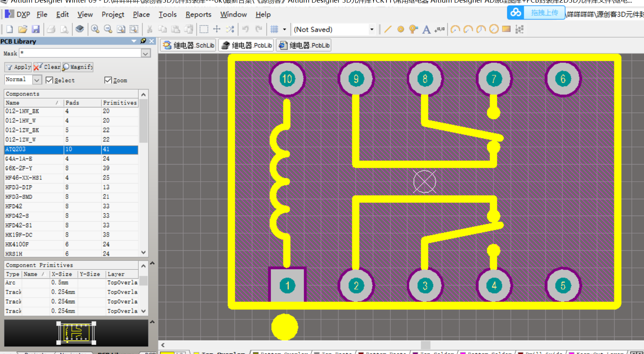Activate the Select Inside Area tool
The height and width of the screenshot is (354, 644).
click(x=204, y=29)
